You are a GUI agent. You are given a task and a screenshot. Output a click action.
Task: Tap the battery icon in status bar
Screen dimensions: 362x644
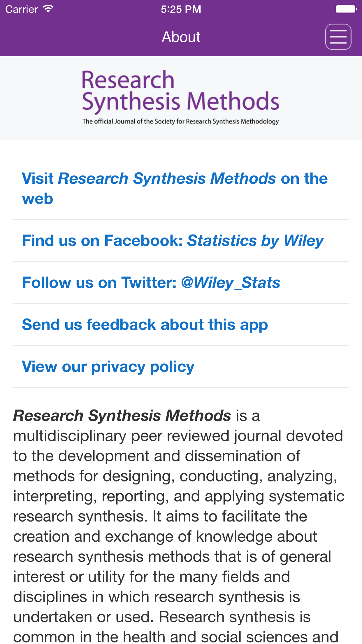point(346,9)
